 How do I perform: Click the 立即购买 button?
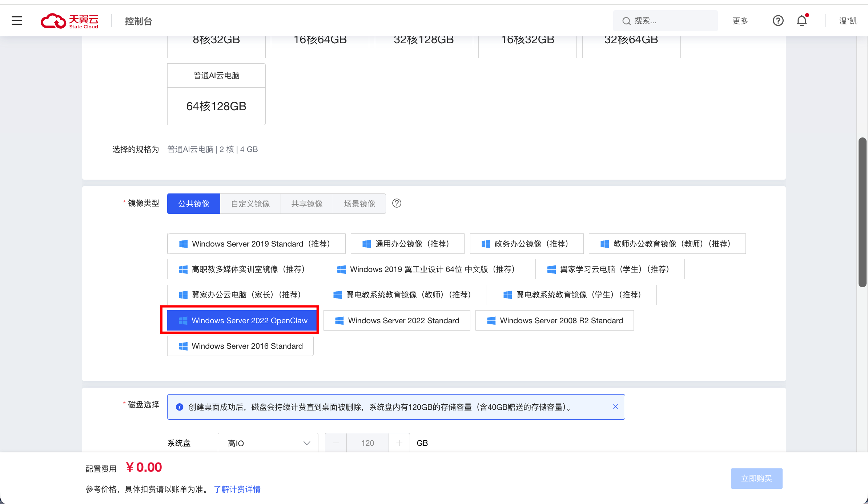pyautogui.click(x=756, y=478)
